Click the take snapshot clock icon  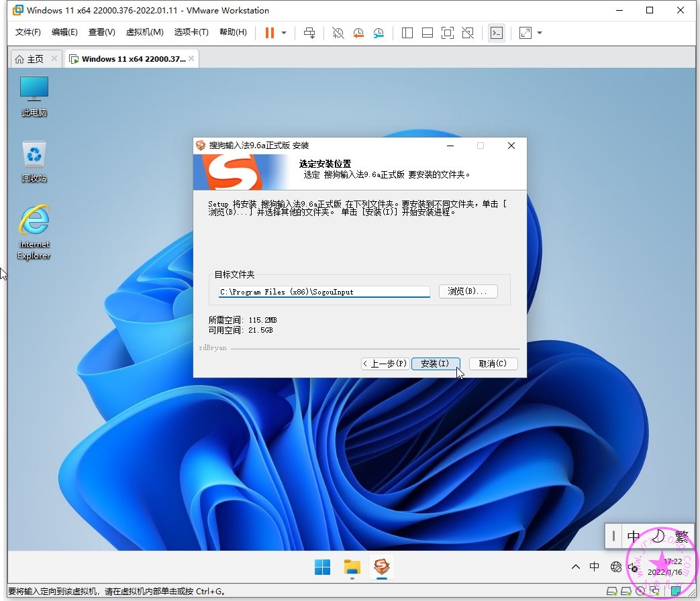(x=338, y=33)
